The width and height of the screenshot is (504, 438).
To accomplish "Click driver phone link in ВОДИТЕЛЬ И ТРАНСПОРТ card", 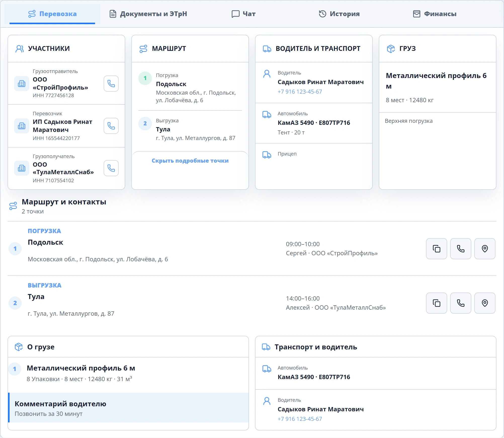I will pyautogui.click(x=300, y=92).
